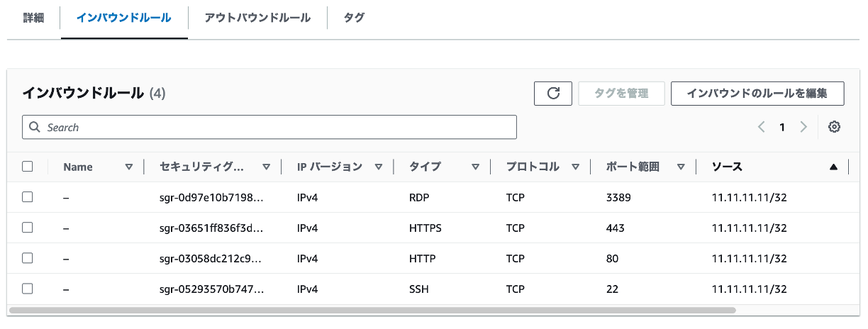Image resolution: width=868 pixels, height=329 pixels.
Task: Go to next page arrow
Action: click(x=803, y=127)
